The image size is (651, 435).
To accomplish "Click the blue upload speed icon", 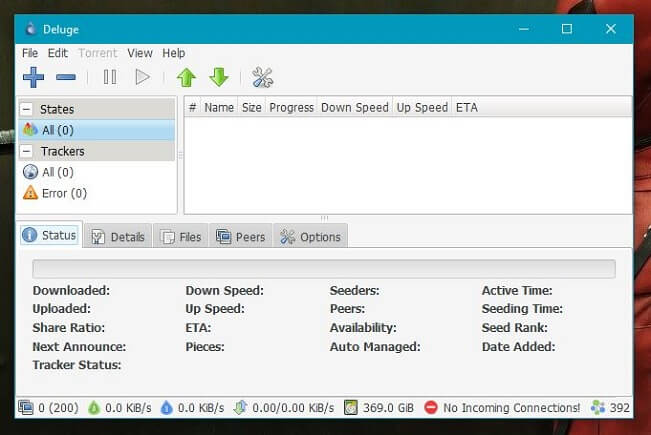I will click(166, 408).
